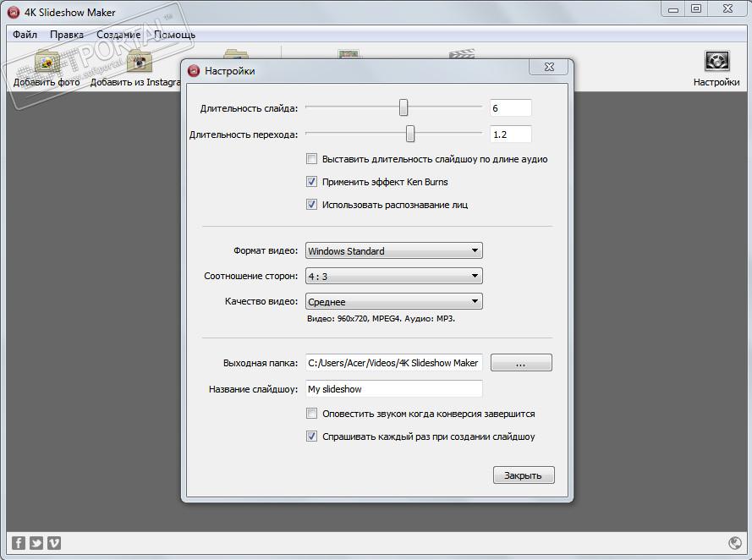
Task: Click the globe icon in status bar
Action: [735, 543]
